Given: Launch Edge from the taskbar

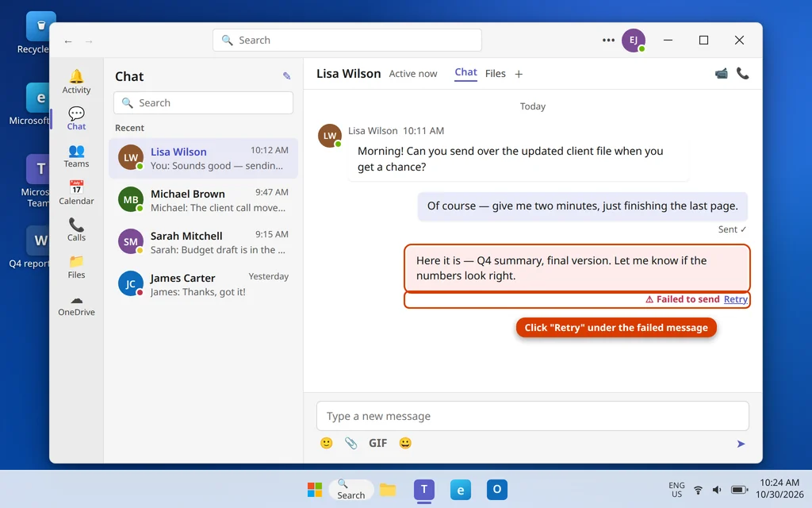Looking at the screenshot, I should (461, 489).
